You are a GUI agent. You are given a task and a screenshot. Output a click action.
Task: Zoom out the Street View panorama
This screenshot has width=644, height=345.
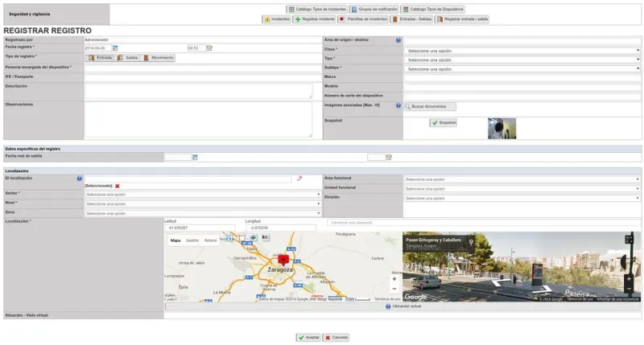629,289
